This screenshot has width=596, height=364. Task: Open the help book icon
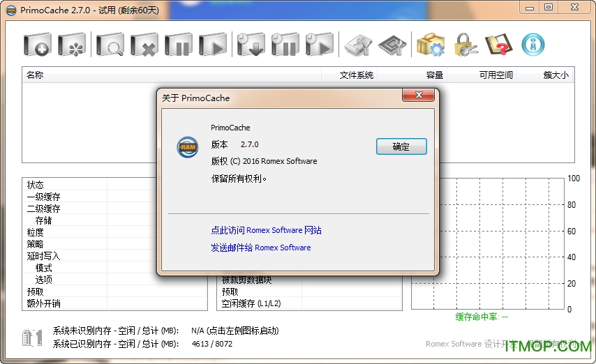click(499, 45)
